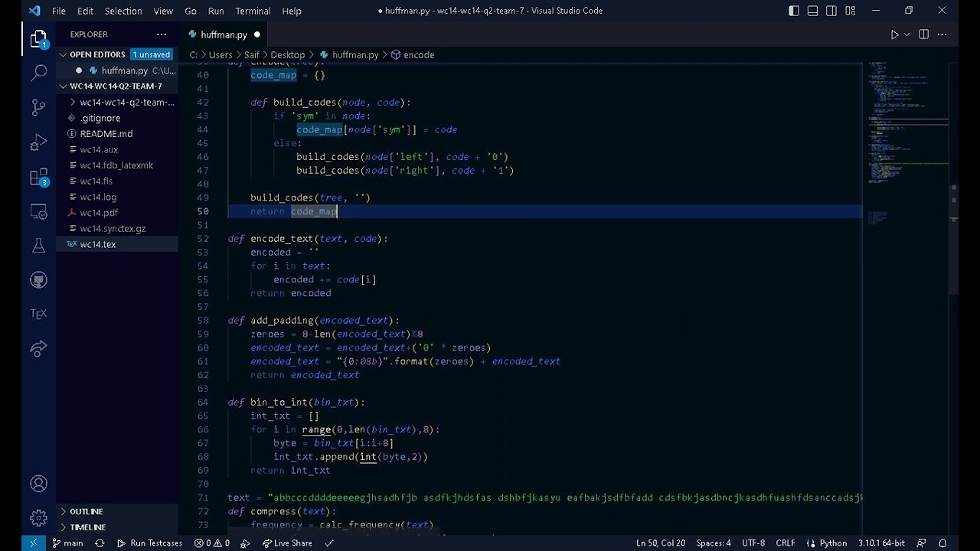Click the VS Code logo in title bar
Screen dimensions: 980x551
tap(34, 11)
